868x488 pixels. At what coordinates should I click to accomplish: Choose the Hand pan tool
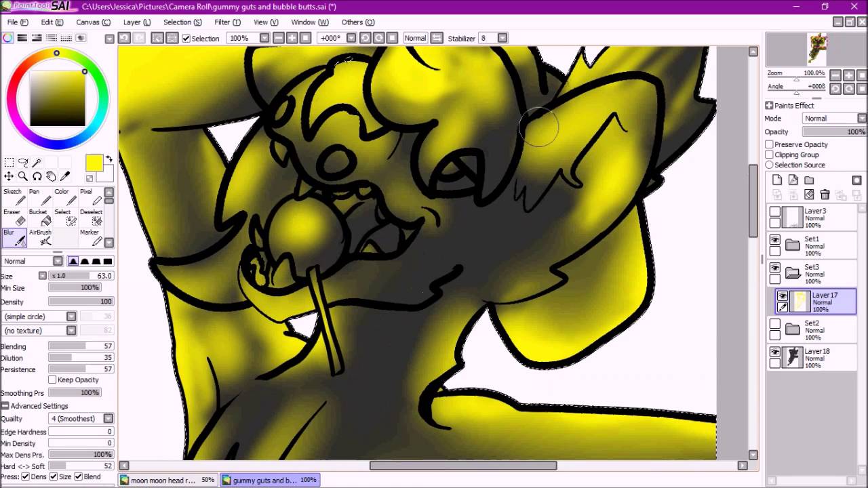[x=51, y=176]
